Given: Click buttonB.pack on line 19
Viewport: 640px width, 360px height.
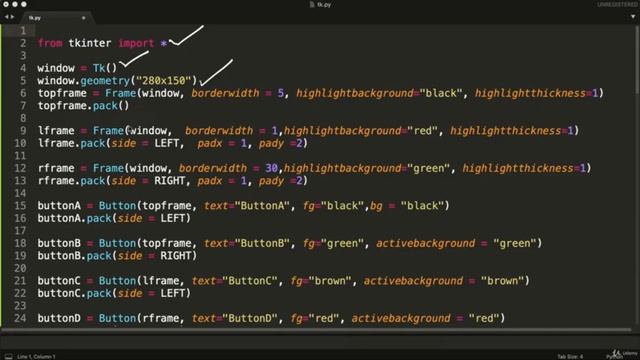Looking at the screenshot, I should pos(74,256).
